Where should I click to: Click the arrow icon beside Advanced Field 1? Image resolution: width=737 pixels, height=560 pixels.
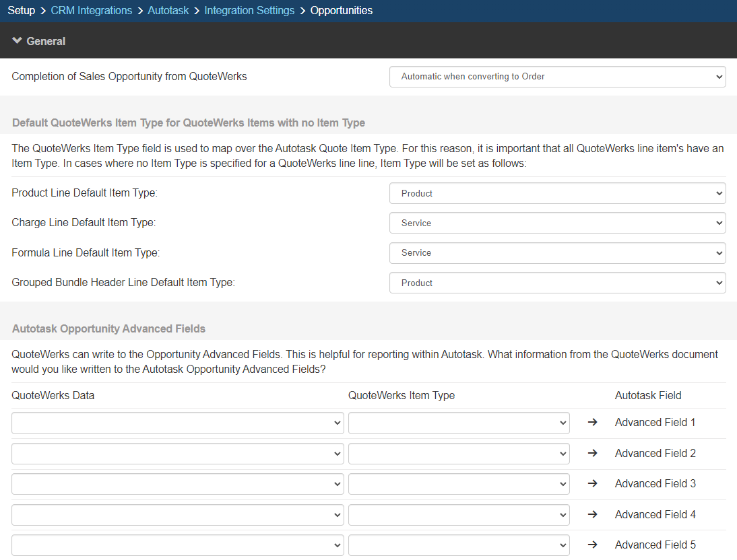593,423
